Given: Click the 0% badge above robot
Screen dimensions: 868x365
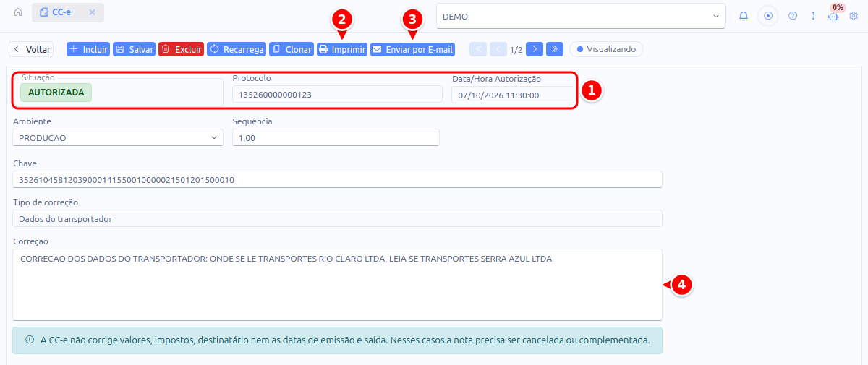Looking at the screenshot, I should (x=838, y=7).
